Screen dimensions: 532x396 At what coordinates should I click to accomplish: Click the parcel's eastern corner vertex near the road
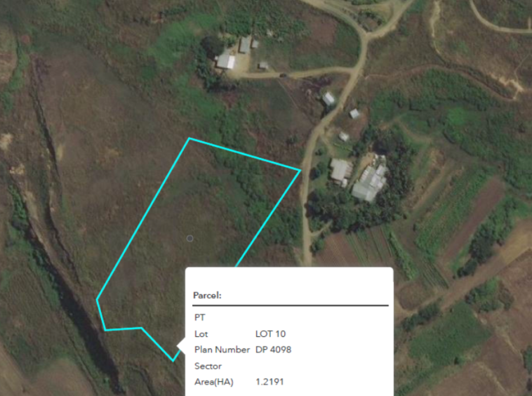point(300,171)
